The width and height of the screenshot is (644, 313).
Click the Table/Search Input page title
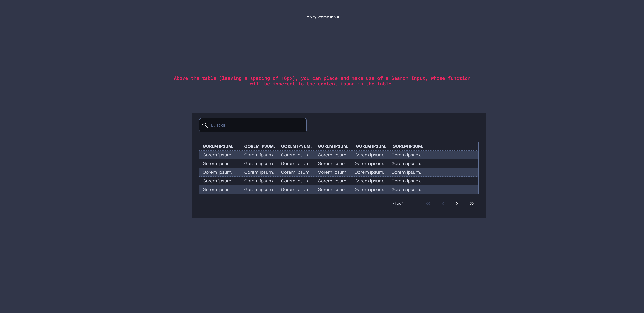point(322,17)
